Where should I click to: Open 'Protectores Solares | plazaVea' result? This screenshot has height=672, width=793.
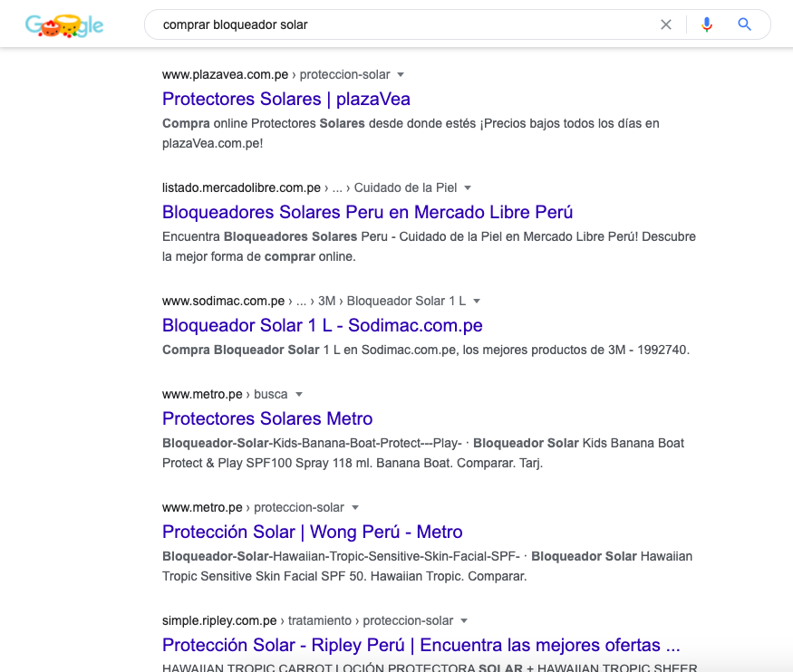[286, 99]
